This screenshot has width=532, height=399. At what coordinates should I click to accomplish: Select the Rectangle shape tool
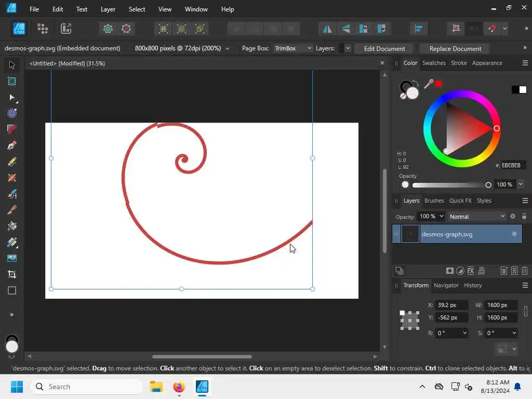pyautogui.click(x=12, y=290)
